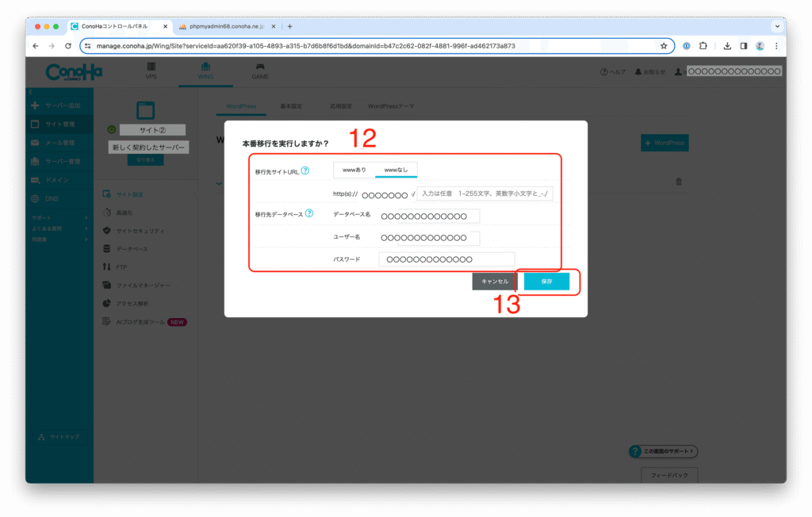Switch to the 基本設定 tab
Viewport: 812px width, 517px height.
point(291,106)
